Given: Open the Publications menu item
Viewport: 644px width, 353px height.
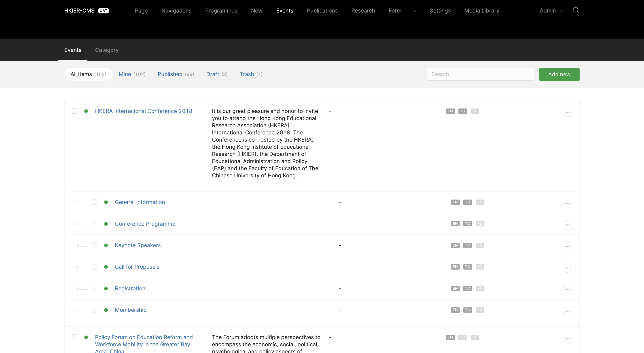Looking at the screenshot, I should [x=322, y=11].
